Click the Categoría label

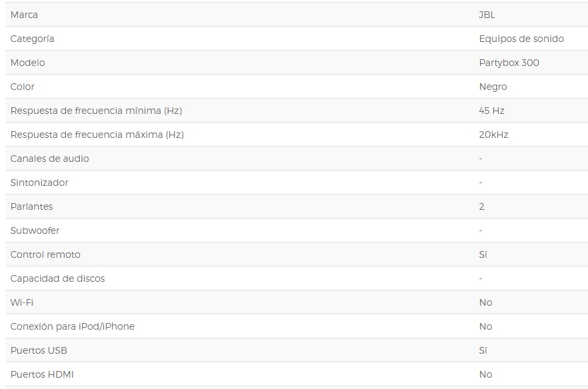(x=32, y=39)
